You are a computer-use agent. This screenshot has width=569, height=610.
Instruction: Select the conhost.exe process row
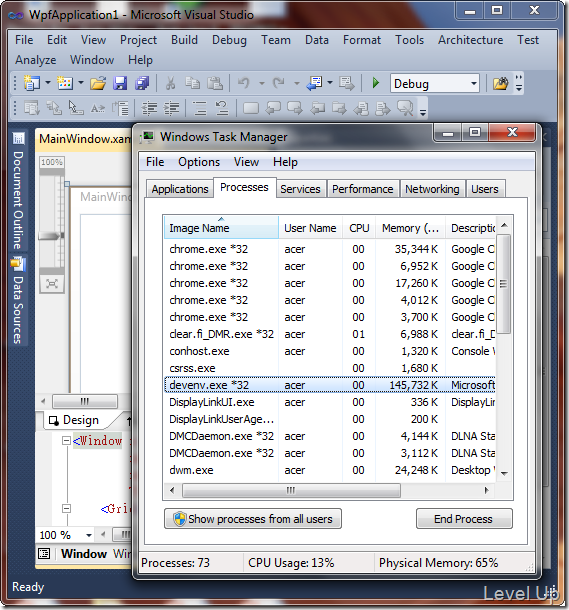tap(329, 351)
